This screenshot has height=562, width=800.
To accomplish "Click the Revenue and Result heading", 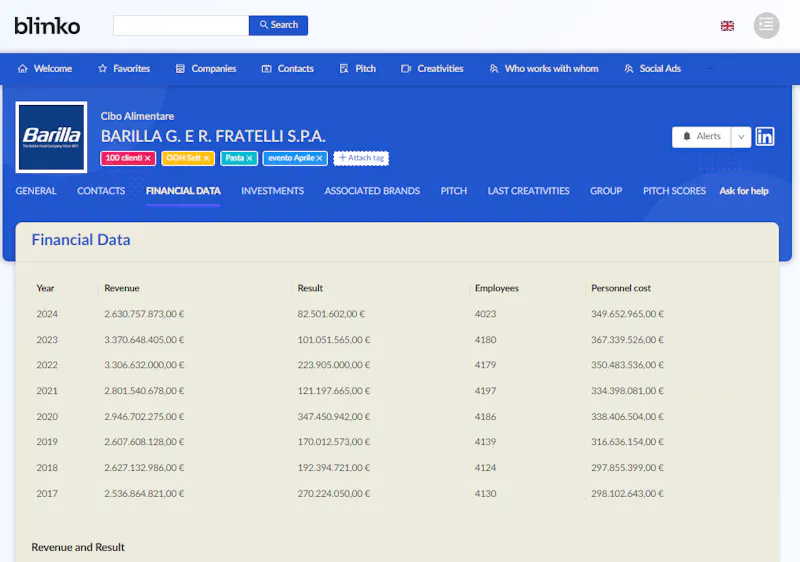I will (x=78, y=547).
